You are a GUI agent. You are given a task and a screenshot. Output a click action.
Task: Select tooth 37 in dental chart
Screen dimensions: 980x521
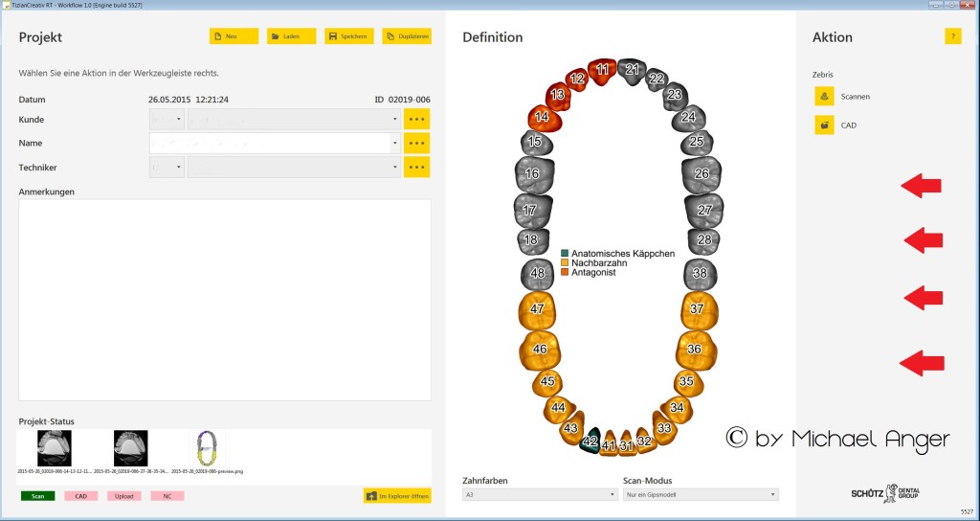point(700,309)
